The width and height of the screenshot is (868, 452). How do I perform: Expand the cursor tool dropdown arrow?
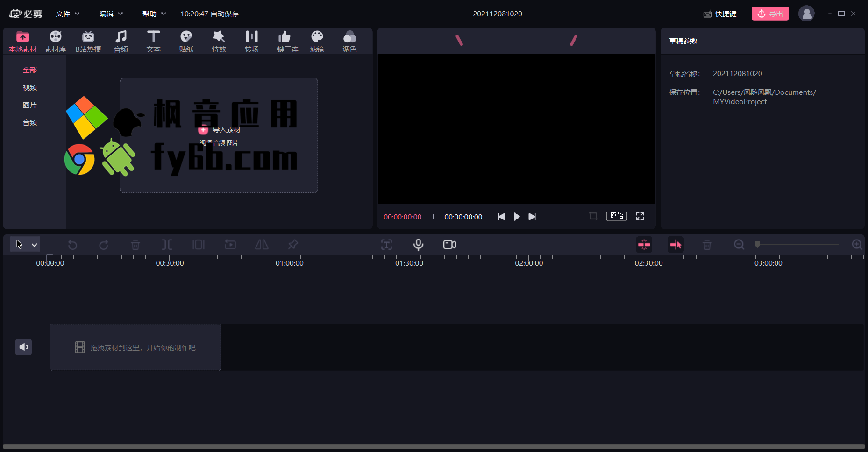34,245
